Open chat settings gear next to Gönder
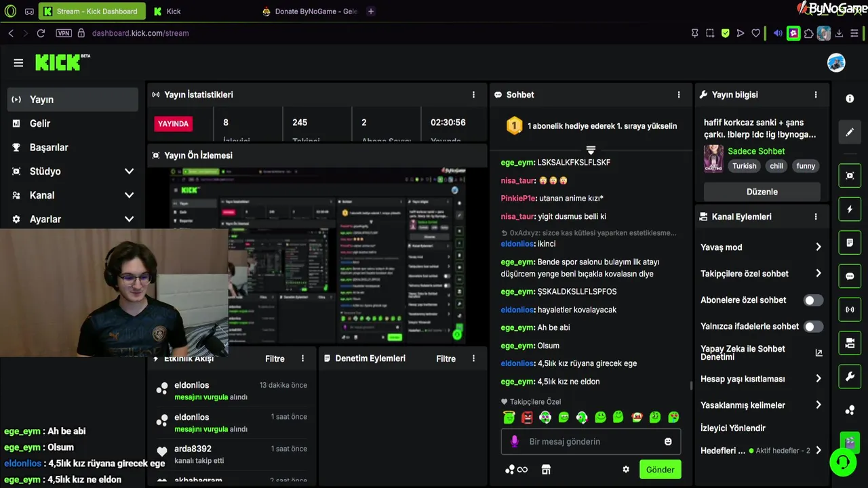 pyautogui.click(x=626, y=469)
